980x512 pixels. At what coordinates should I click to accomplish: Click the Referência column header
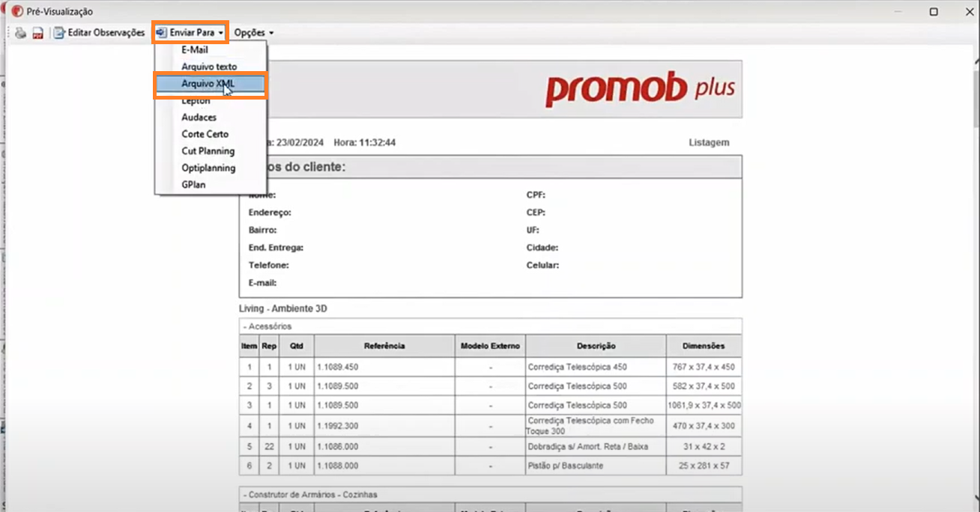tap(384, 346)
